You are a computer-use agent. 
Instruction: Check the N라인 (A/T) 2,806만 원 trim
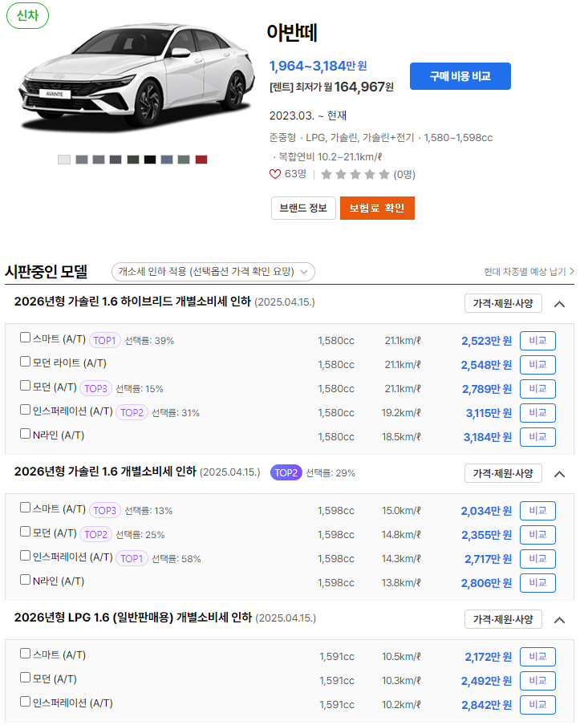(25, 580)
